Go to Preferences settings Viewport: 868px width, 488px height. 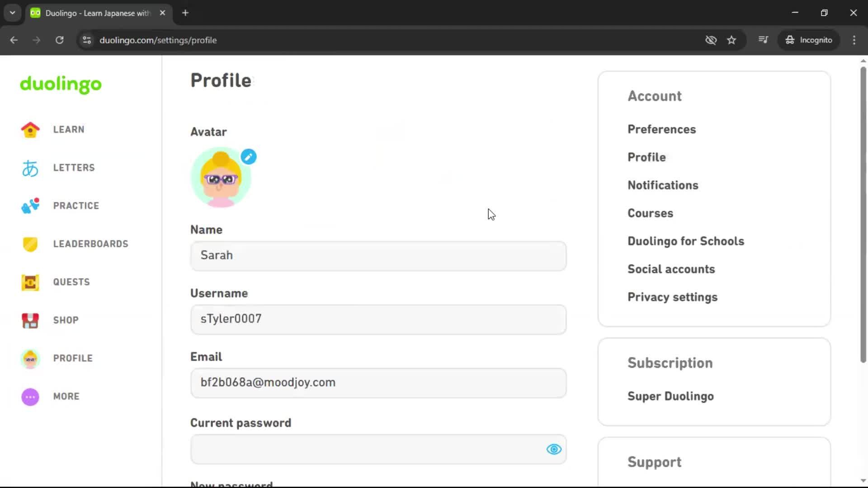661,129
